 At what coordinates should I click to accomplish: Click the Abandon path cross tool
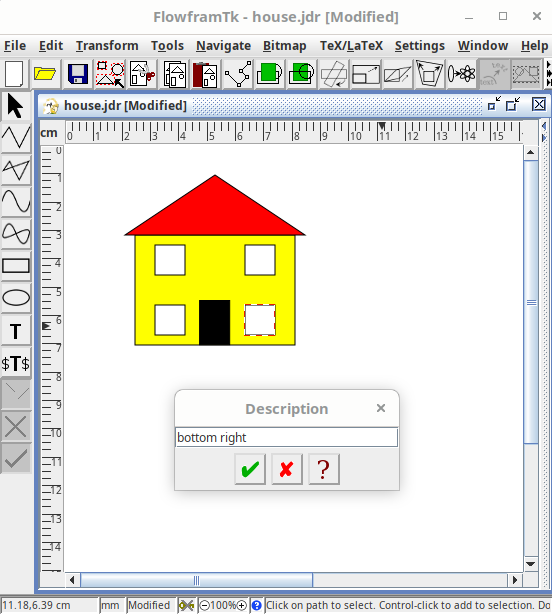click(16, 426)
